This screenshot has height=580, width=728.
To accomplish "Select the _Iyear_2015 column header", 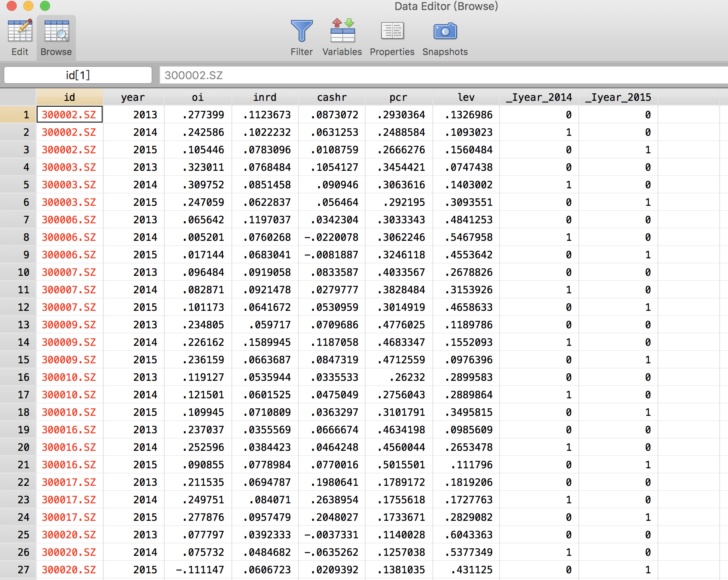I will coord(618,97).
